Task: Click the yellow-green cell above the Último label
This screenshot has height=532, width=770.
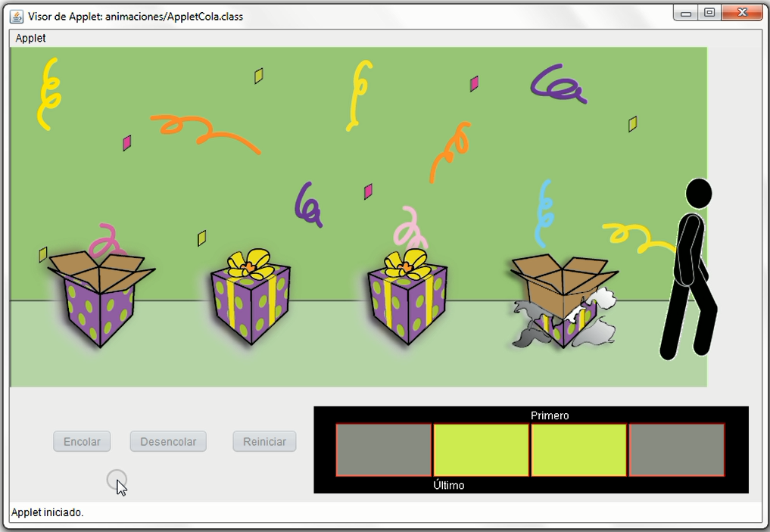Action: pyautogui.click(x=481, y=450)
